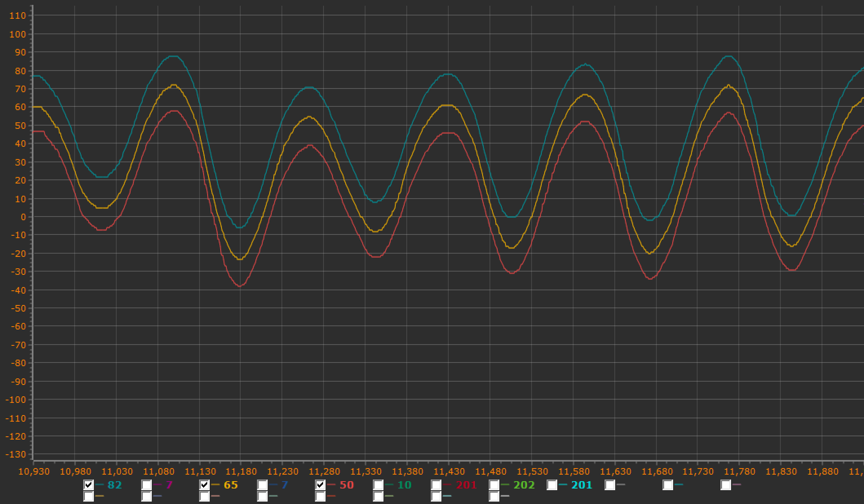Click the orange legend label 65
The image size is (864, 504).
[x=230, y=485]
